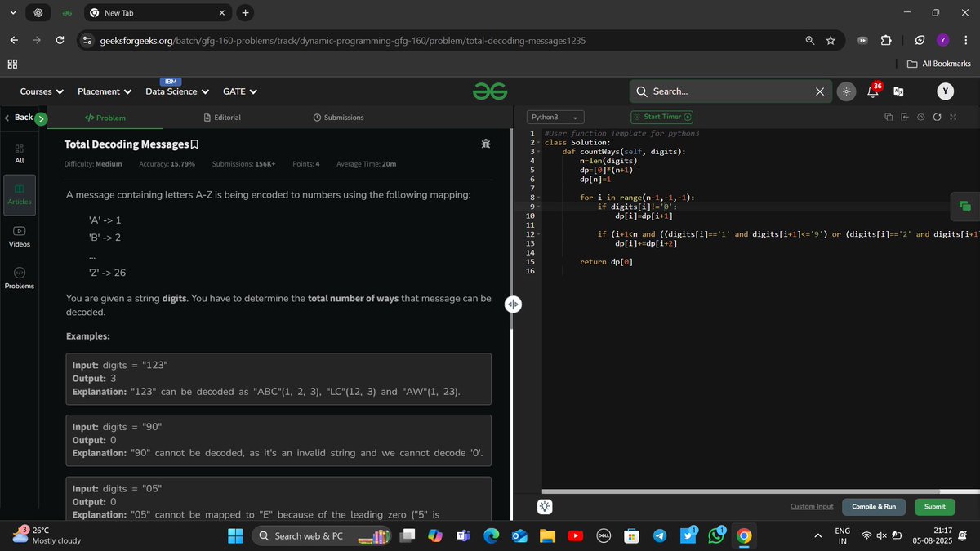Open browser zoom magnifier icon in address bar
The height and width of the screenshot is (551, 980).
[809, 40]
